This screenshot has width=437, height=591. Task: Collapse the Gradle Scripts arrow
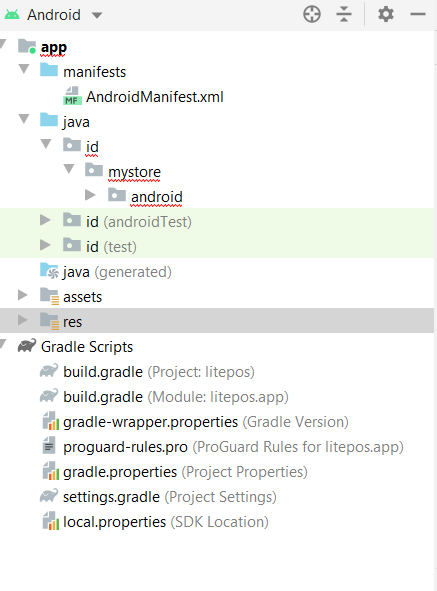click(x=2, y=344)
